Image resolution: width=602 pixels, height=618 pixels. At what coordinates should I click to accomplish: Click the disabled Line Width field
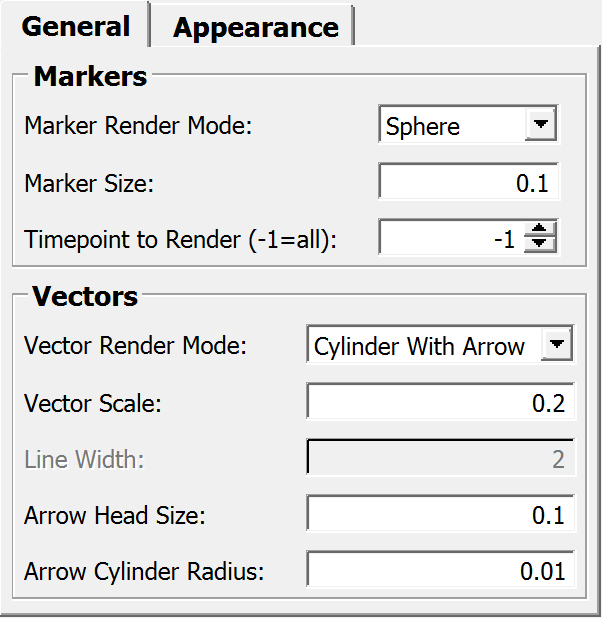coord(440,459)
